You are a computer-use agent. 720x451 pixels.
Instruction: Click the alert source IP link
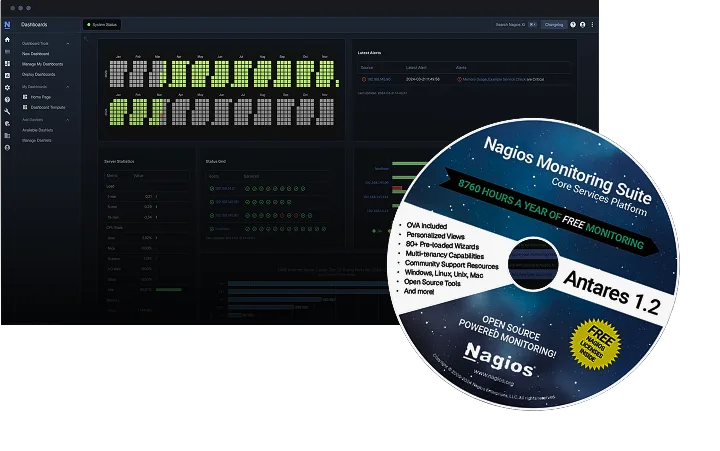(x=379, y=79)
